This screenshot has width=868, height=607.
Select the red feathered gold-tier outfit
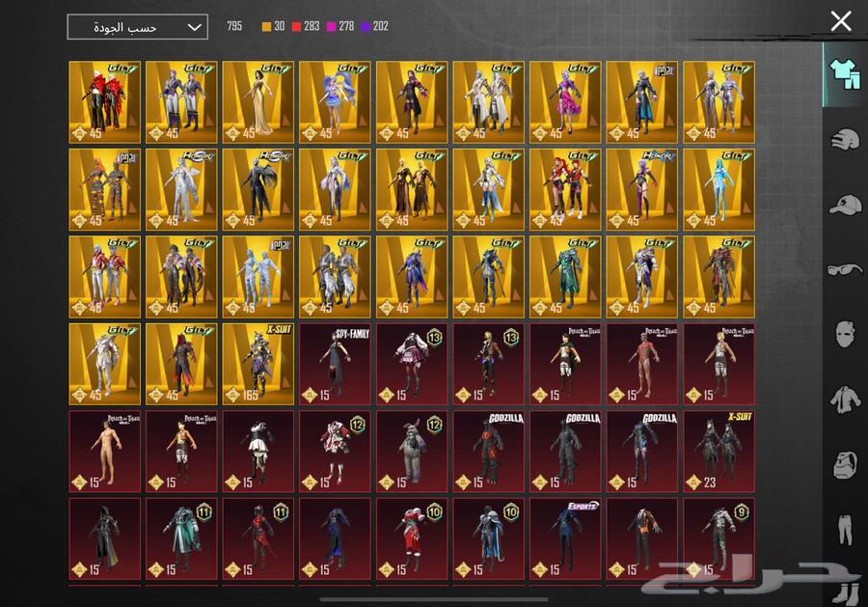click(104, 102)
